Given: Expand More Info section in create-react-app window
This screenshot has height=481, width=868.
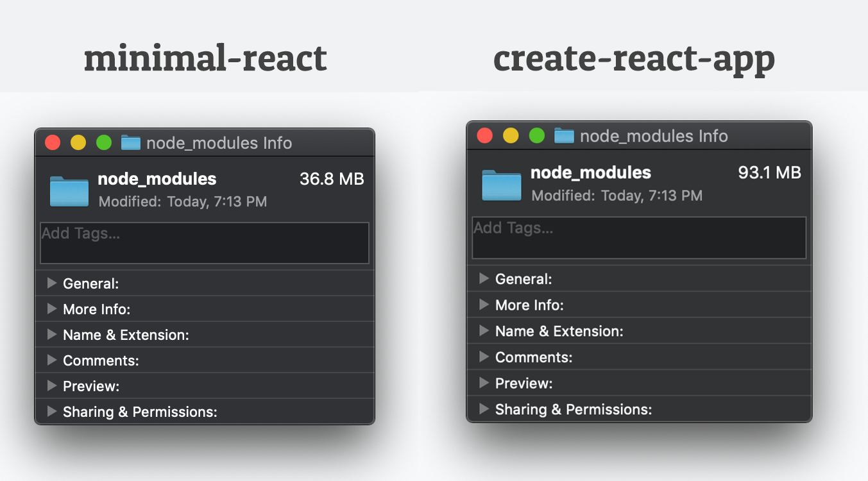Looking at the screenshot, I should (x=484, y=305).
